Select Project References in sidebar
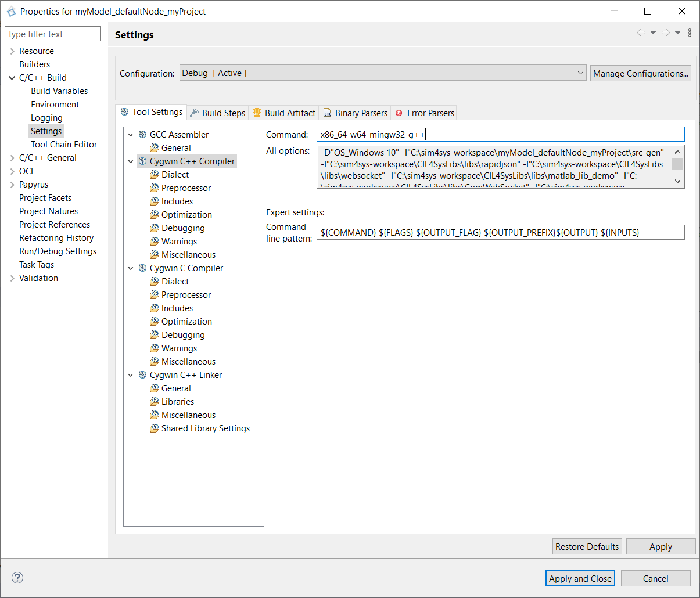The height and width of the screenshot is (598, 700). 55,225
